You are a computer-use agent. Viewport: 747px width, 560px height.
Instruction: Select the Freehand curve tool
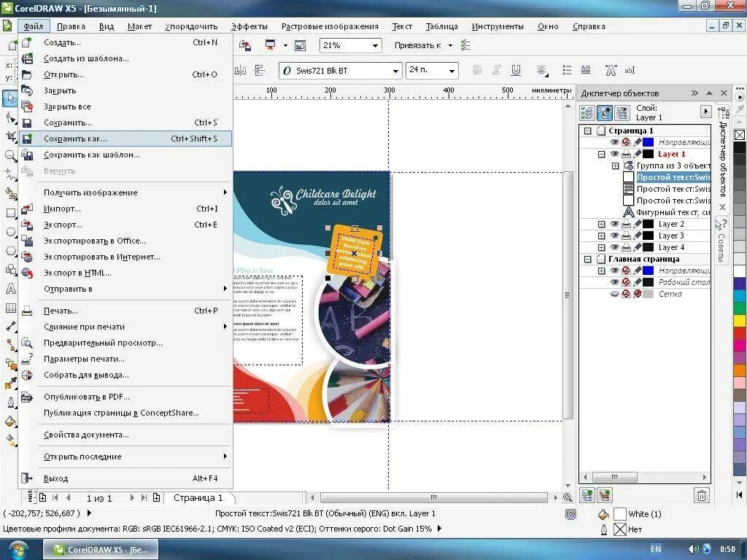pos(10,175)
